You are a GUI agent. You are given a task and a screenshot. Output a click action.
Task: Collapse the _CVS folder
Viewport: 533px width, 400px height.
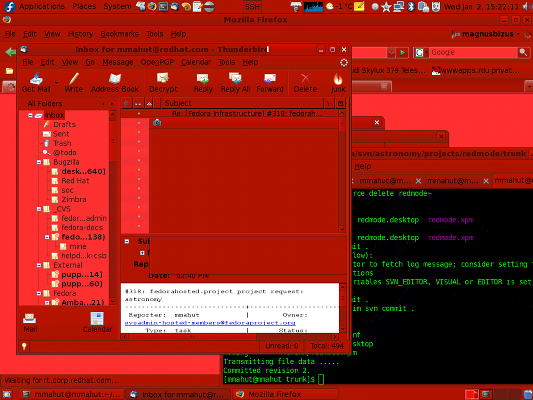[39, 209]
